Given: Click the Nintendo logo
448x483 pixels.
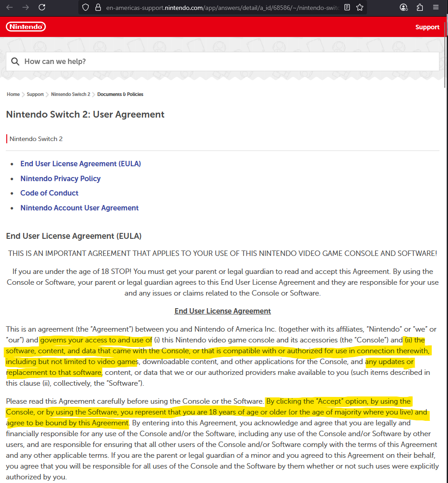Looking at the screenshot, I should pos(26,27).
